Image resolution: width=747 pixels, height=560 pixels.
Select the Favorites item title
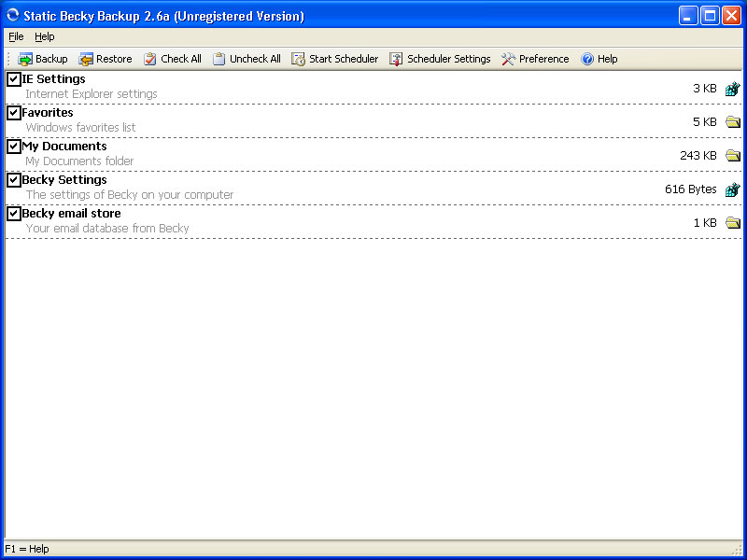(48, 113)
